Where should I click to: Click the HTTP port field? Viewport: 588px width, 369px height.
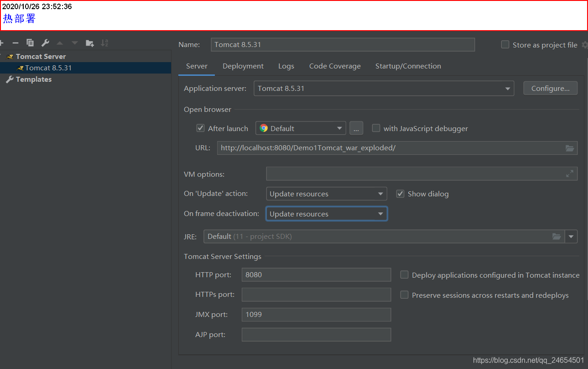(x=316, y=275)
